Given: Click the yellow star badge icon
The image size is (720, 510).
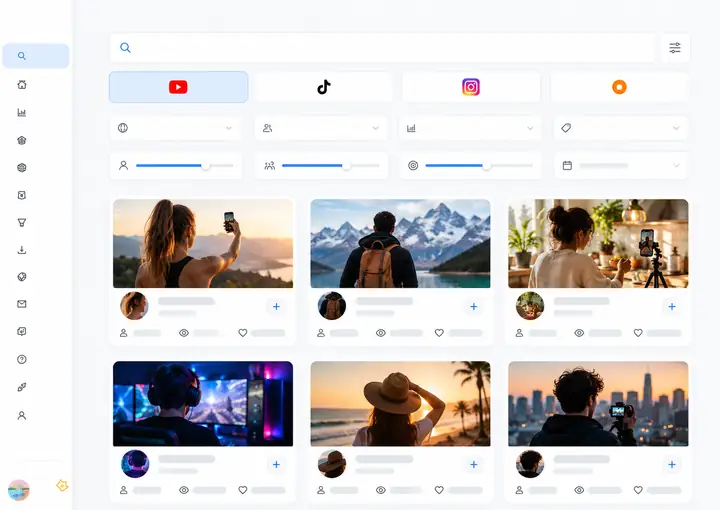Looking at the screenshot, I should (x=62, y=485).
